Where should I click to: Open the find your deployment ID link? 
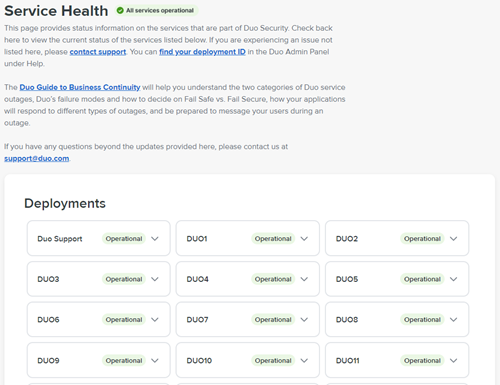pos(202,52)
